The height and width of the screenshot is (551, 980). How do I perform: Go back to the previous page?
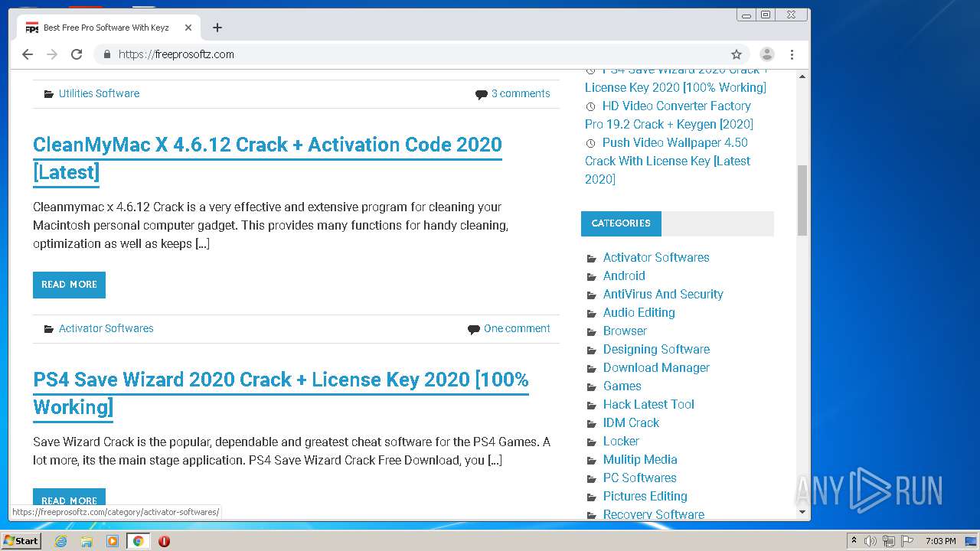(28, 54)
